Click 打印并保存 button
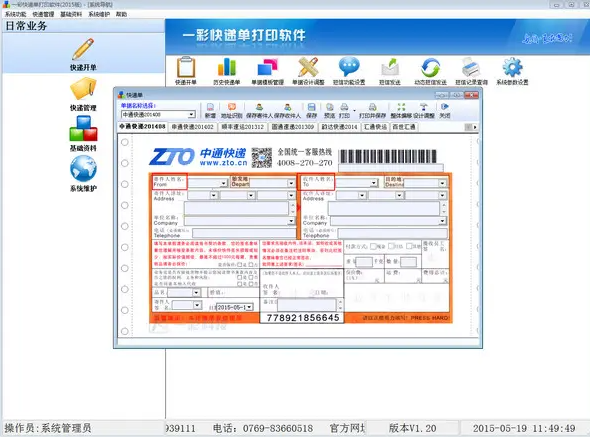 pos(373,111)
